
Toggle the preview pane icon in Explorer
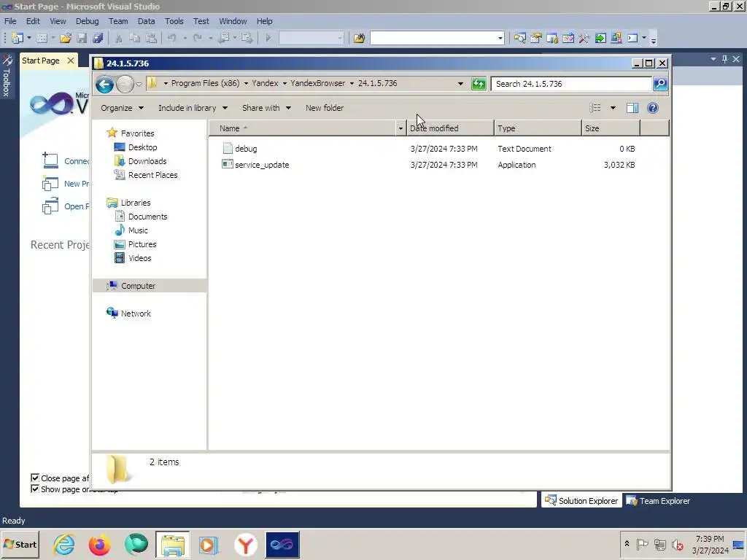click(632, 108)
